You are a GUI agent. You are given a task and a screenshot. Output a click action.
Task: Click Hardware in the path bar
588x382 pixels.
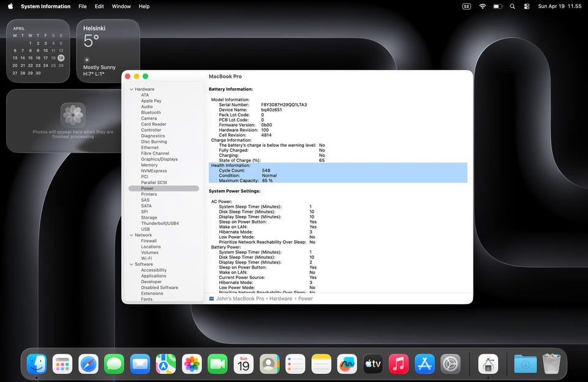[x=281, y=299]
